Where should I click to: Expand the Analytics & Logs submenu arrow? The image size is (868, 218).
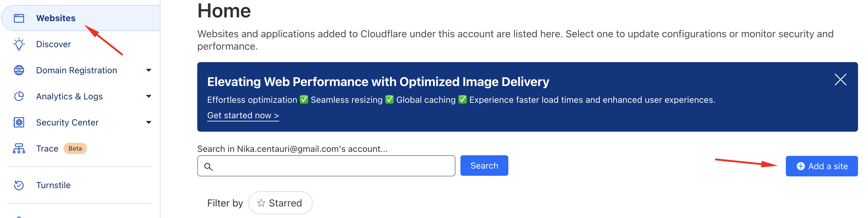click(149, 97)
